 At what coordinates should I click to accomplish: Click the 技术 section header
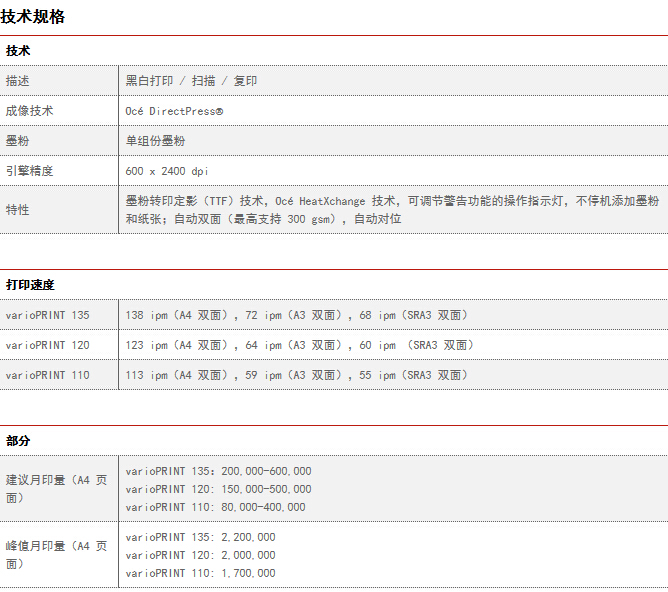pos(18,51)
